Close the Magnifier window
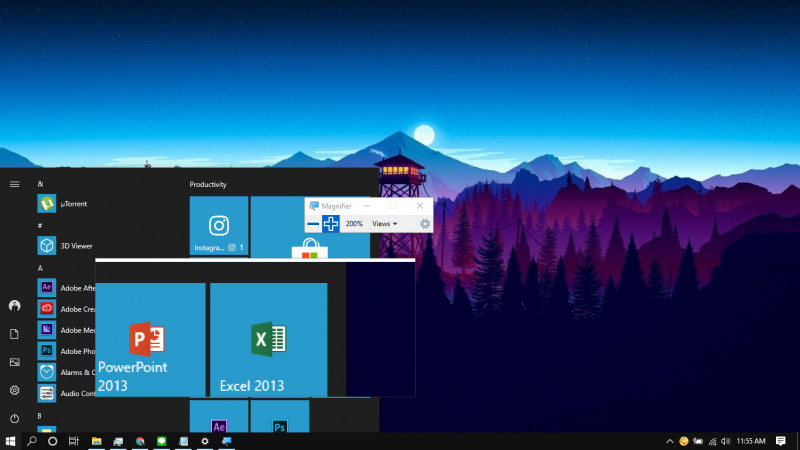The height and width of the screenshot is (450, 800). 420,206
